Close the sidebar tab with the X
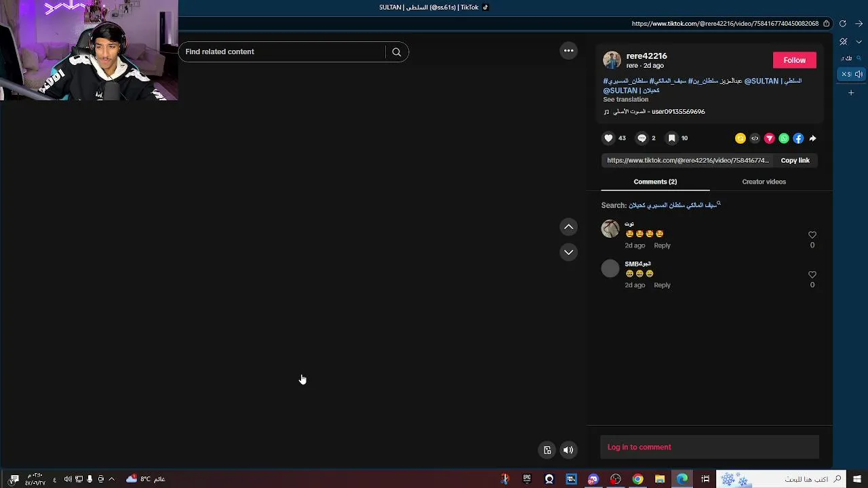This screenshot has height=488, width=868. click(844, 75)
